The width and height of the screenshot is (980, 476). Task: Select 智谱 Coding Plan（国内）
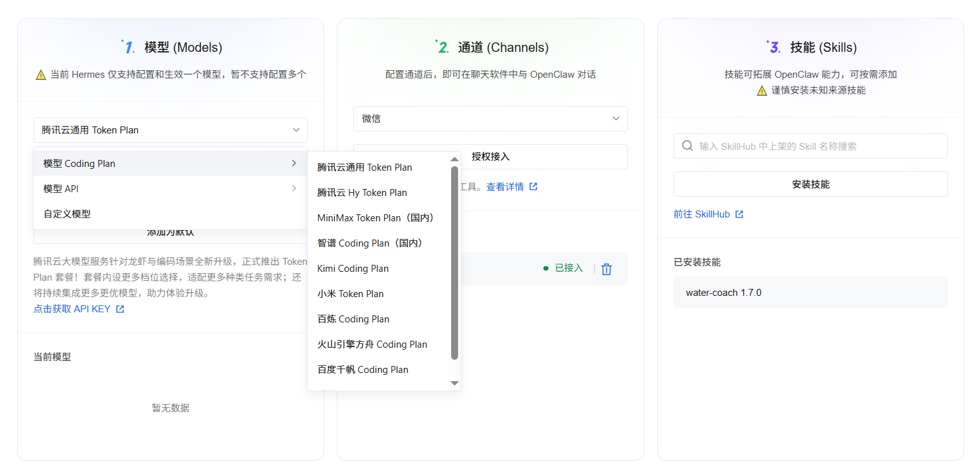[x=379, y=243]
